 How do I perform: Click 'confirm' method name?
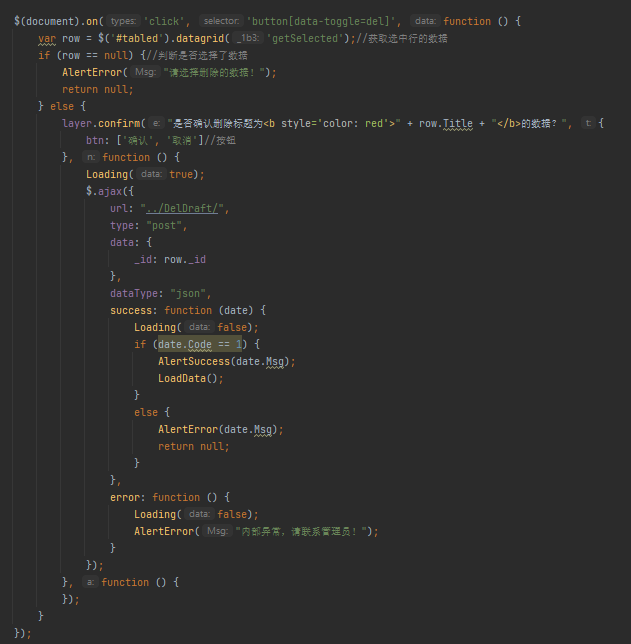click(x=119, y=124)
